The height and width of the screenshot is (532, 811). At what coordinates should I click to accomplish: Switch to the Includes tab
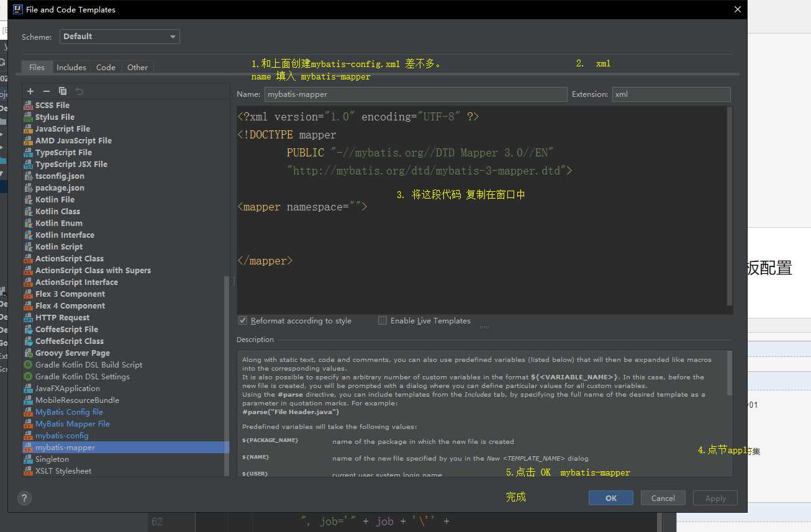[x=71, y=67]
